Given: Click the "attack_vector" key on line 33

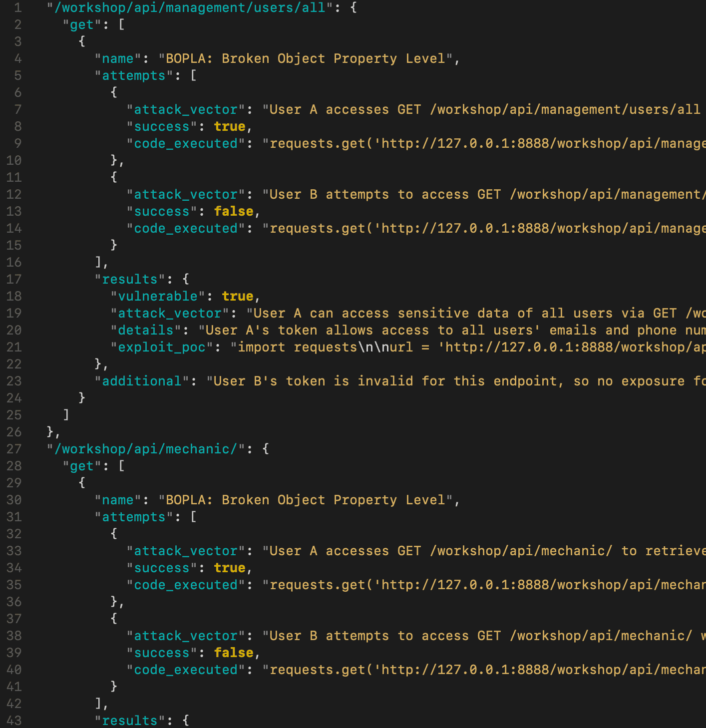Looking at the screenshot, I should 185,551.
